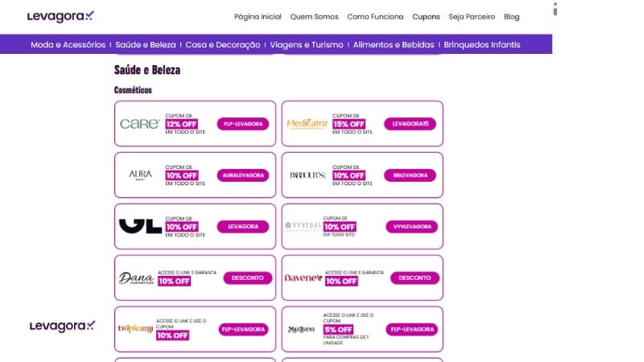Screen dimensions: 644x362
Task: Select the Brinquedos Infantis category
Action: click(481, 45)
